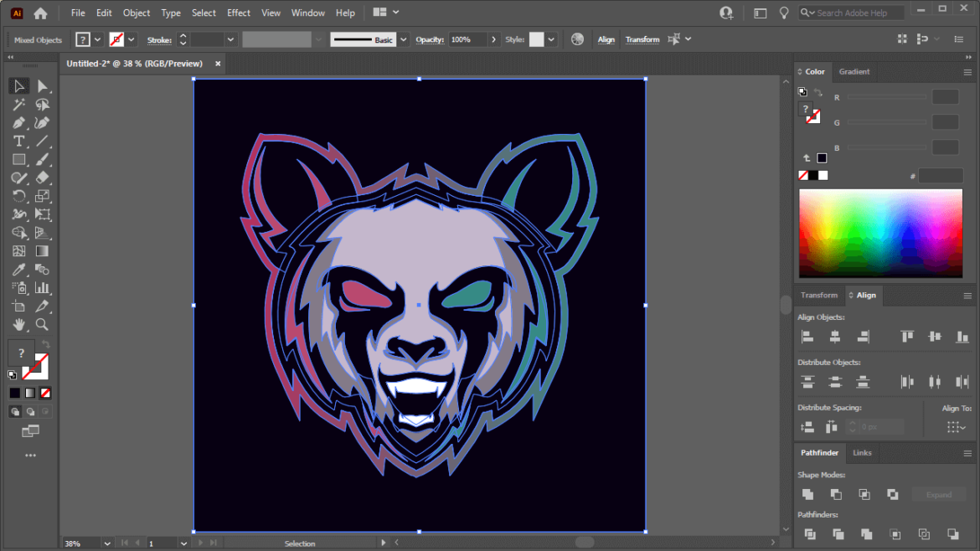Image resolution: width=980 pixels, height=551 pixels.
Task: Click Horizontal Align Center in Align panel
Action: point(833,336)
